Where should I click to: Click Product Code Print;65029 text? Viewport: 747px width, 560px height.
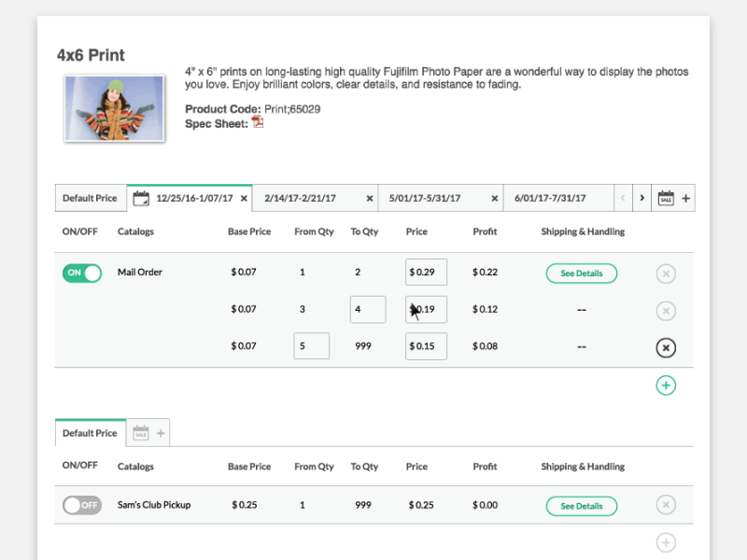pyautogui.click(x=252, y=109)
